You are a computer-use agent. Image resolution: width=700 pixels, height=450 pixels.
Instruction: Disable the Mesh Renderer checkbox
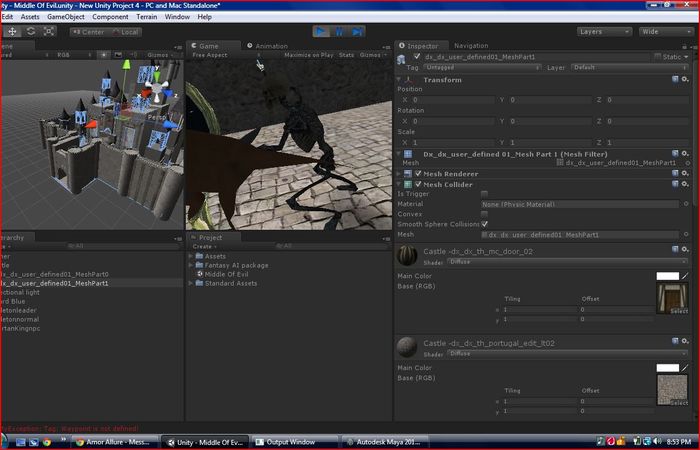(x=418, y=174)
